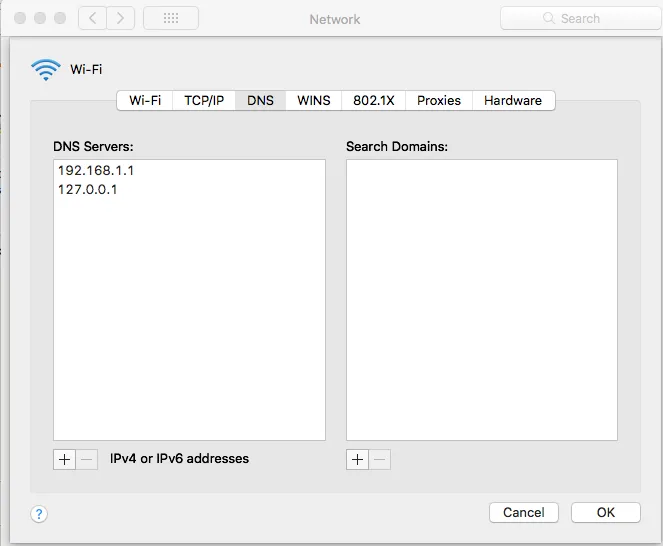Switch to the 802.1X tab
The height and width of the screenshot is (546, 663).
click(x=373, y=100)
